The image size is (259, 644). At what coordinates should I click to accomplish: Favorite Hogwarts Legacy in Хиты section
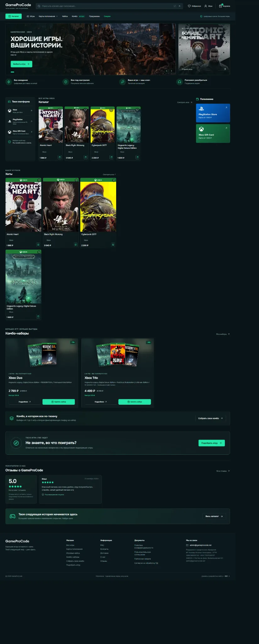point(39,252)
